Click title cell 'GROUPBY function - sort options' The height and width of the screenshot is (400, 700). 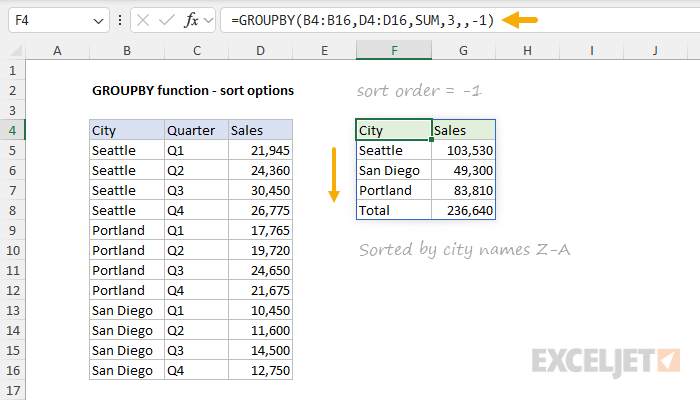[x=193, y=91]
